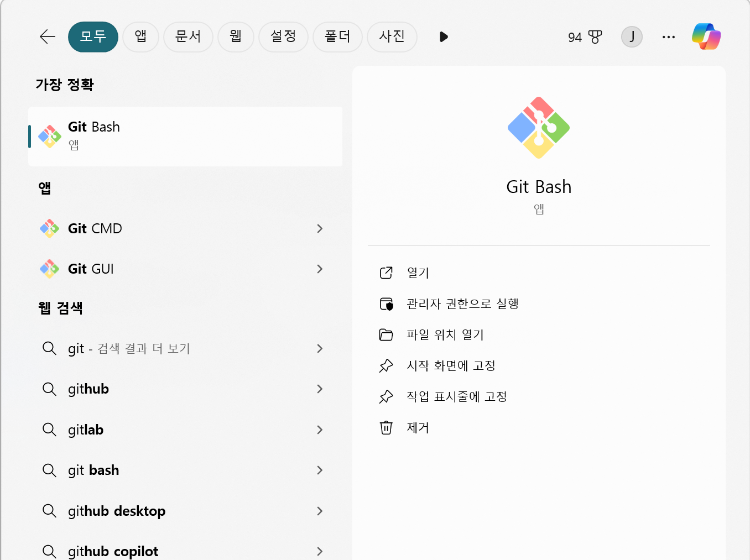Open Microsoft Rewards 94 points trophy
Viewport: 750px width, 560px height.
pyautogui.click(x=585, y=37)
